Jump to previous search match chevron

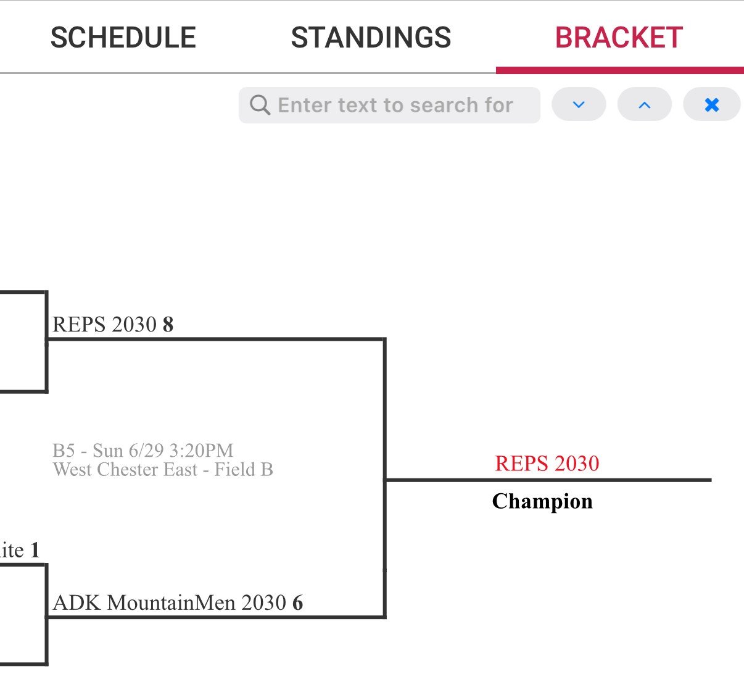click(645, 105)
